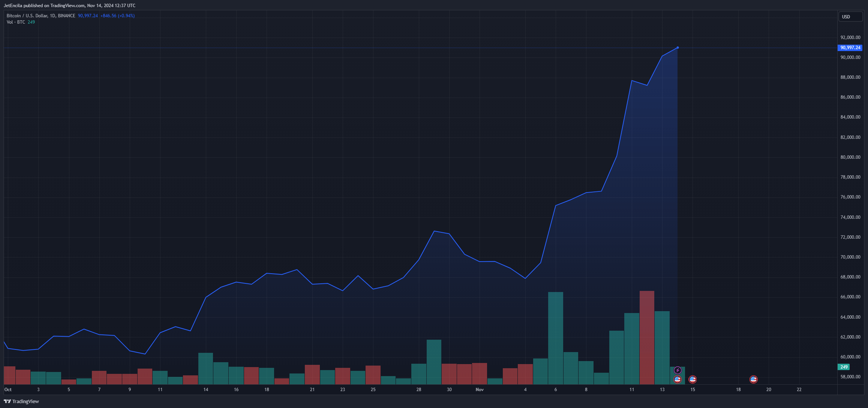Click the purple lightning bolt event icon
Viewport: 868px width, 408px height.
coord(678,370)
